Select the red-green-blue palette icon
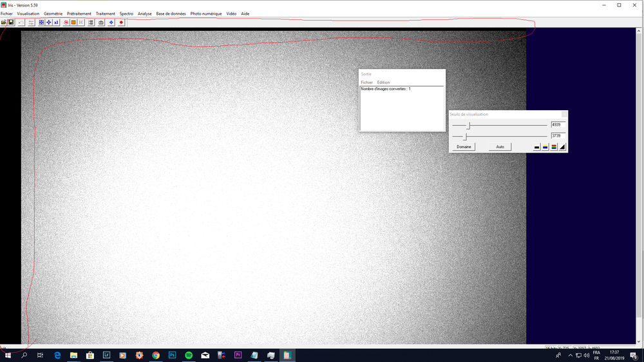 [554, 147]
